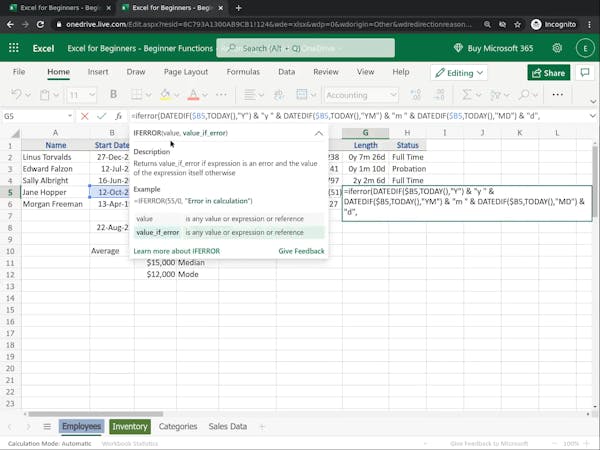This screenshot has width=600, height=450.
Task: Add a new sheet with plus button
Action: coord(262,426)
